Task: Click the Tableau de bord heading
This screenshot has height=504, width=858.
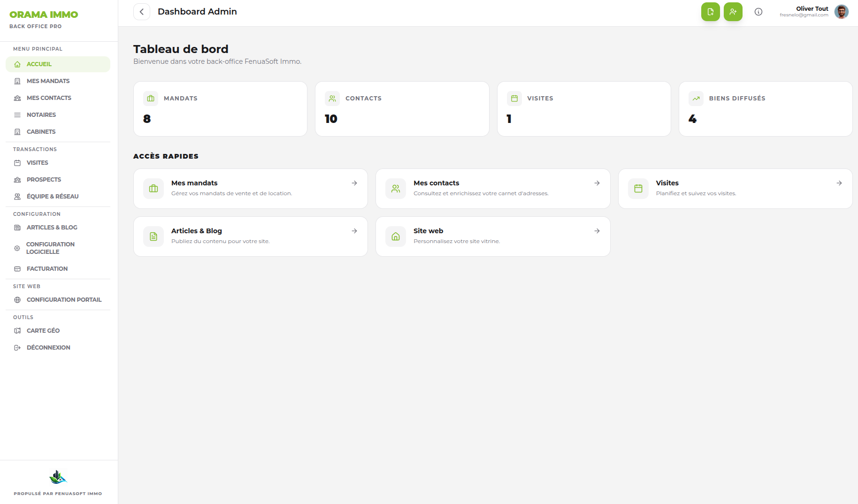Action: point(181,49)
